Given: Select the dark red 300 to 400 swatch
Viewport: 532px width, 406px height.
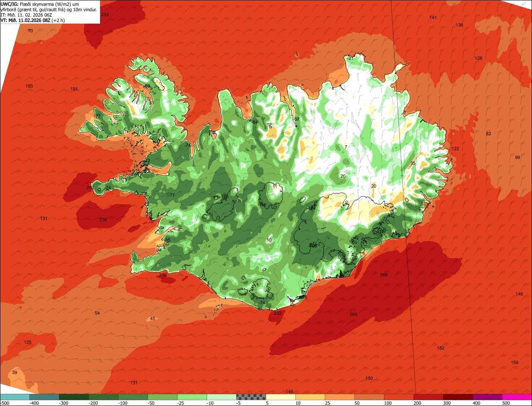Looking at the screenshot, I should 458,397.
